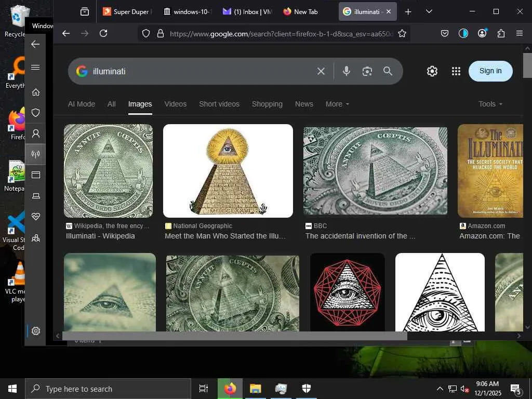The height and width of the screenshot is (399, 532).
Task: Open Firefox hamburger application menu
Action: [x=520, y=33]
